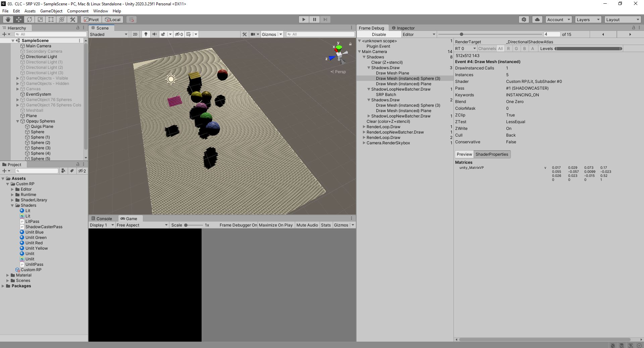The width and height of the screenshot is (644, 348).
Task: Open the Shaded draw mode dropdown
Action: (x=107, y=34)
